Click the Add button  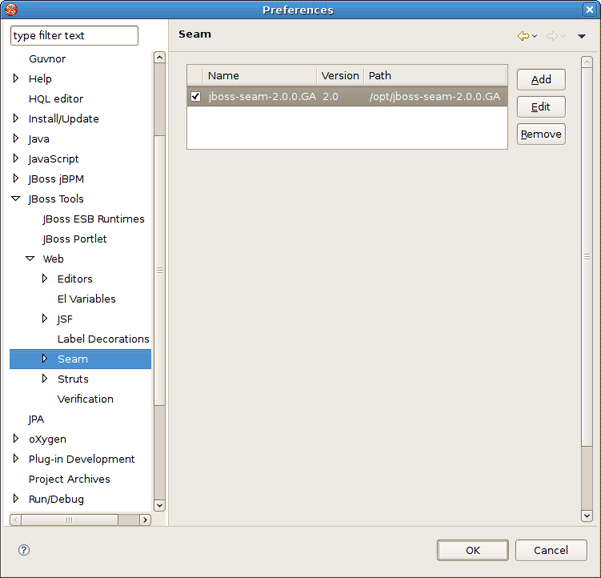(541, 80)
